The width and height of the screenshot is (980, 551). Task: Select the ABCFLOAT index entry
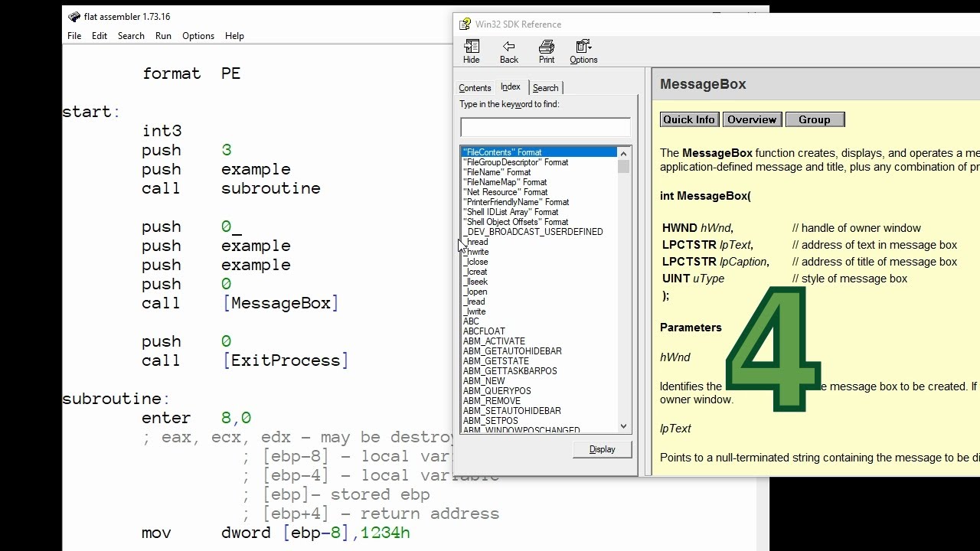tap(484, 331)
